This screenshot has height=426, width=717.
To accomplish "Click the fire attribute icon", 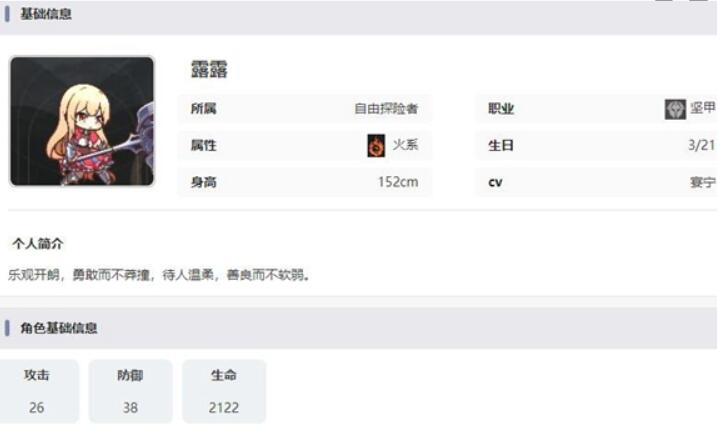I will [376, 145].
